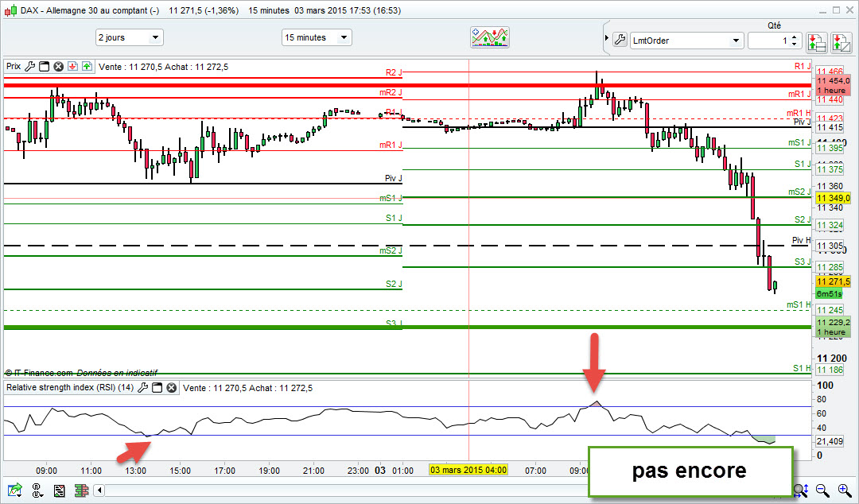Click the 6m51s countdown label
This screenshot has width=859, height=504.
pos(830,294)
